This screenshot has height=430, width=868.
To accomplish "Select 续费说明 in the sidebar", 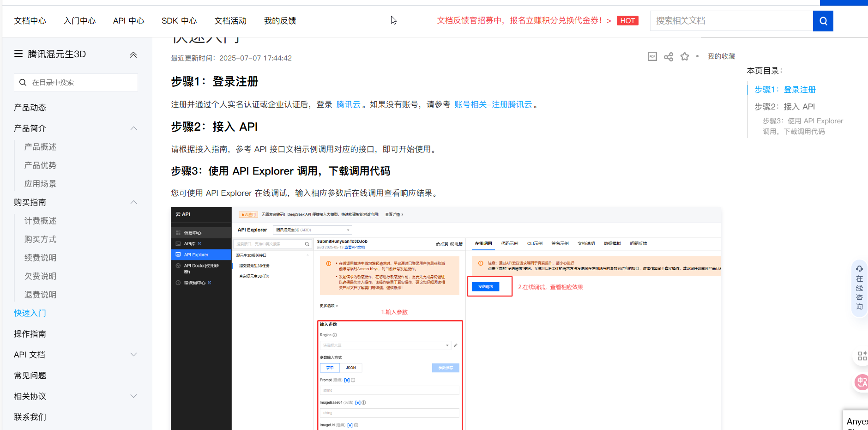I will click(x=40, y=258).
